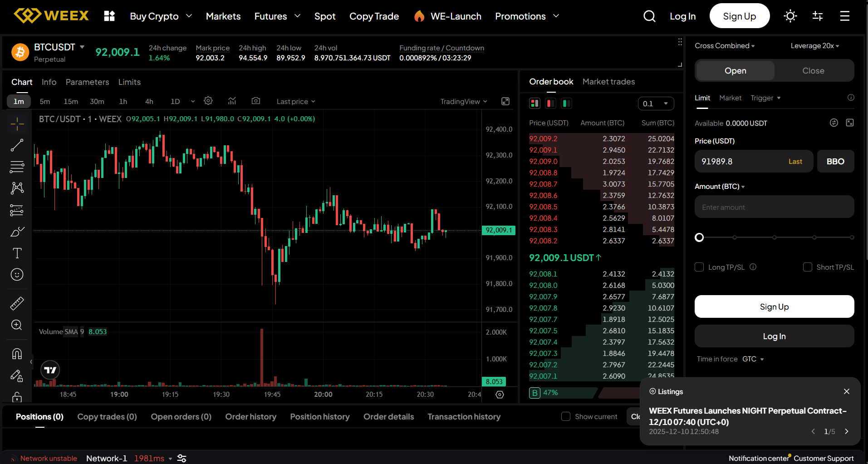Screen dimensions: 868x464
Task: Open the search icon in the top bar
Action: (x=649, y=16)
